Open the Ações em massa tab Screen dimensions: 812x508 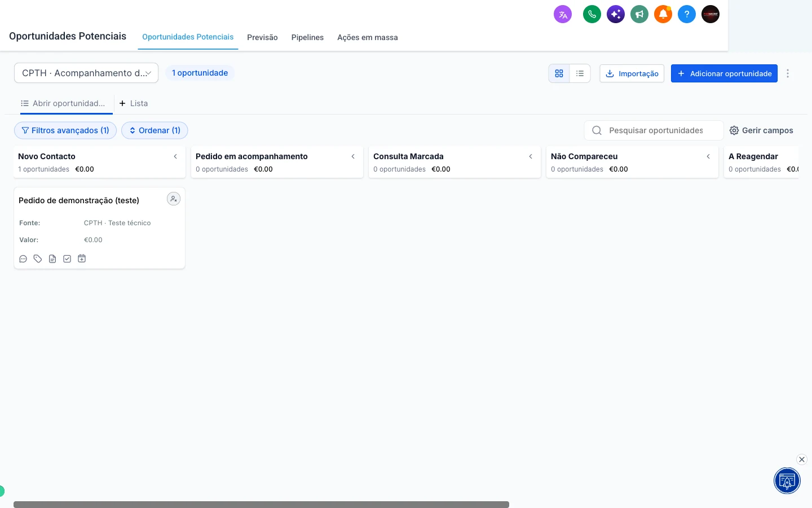368,37
